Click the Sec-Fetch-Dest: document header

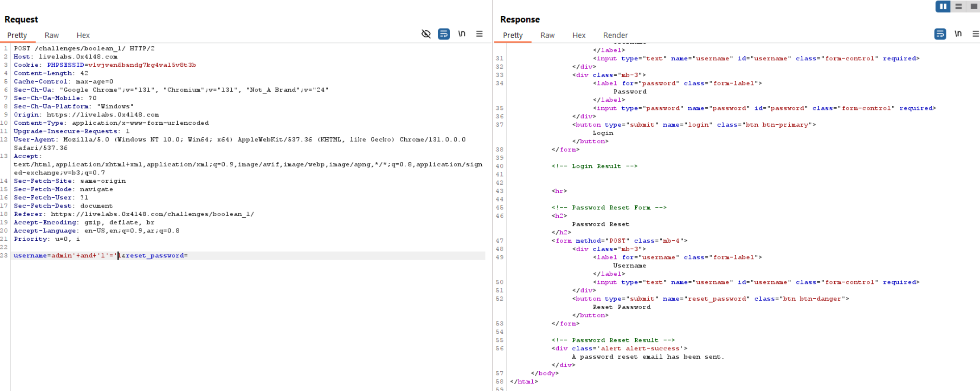click(x=63, y=206)
